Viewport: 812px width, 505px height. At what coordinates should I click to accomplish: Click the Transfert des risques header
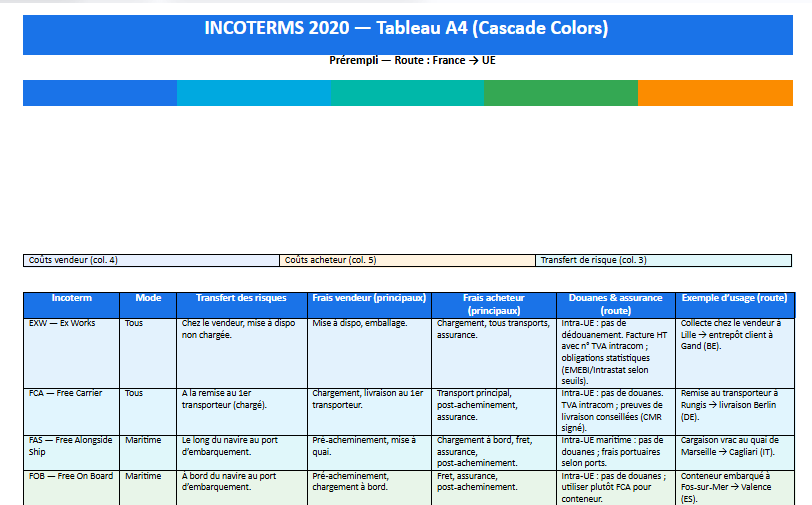coord(241,298)
